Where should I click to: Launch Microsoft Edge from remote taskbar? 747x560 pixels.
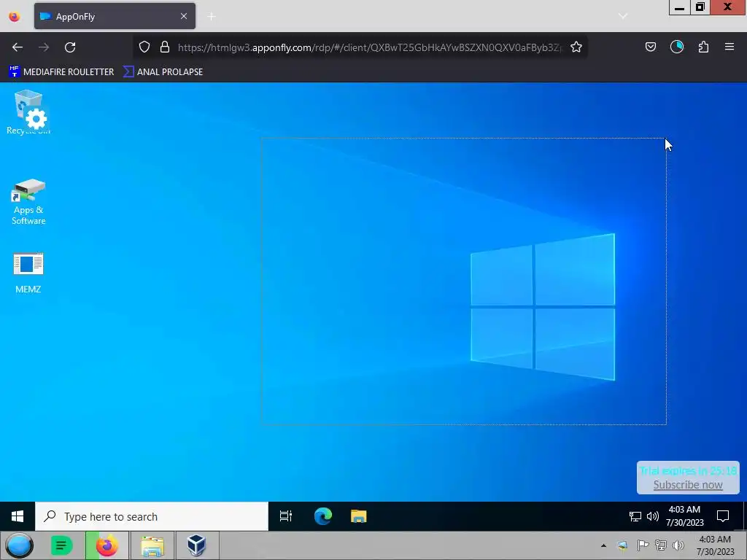pyautogui.click(x=323, y=516)
